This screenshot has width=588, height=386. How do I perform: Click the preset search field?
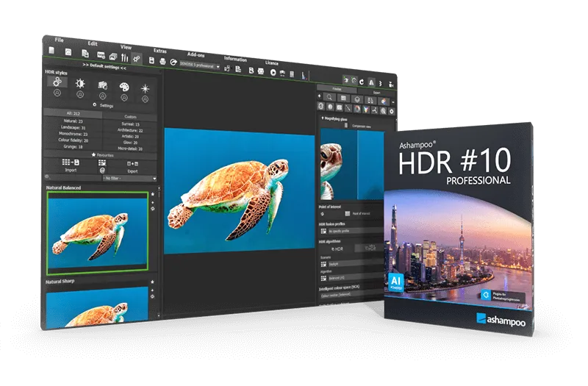(73, 177)
